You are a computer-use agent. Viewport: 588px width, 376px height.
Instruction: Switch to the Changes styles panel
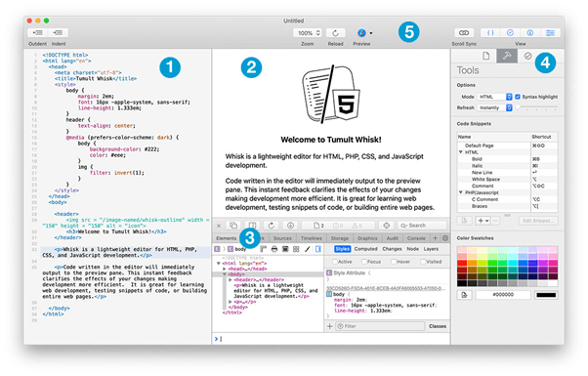tap(392, 249)
